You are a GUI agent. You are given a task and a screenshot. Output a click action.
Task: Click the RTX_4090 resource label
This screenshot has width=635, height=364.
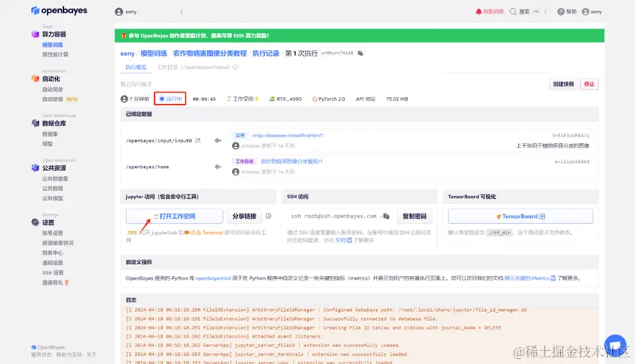click(x=286, y=99)
